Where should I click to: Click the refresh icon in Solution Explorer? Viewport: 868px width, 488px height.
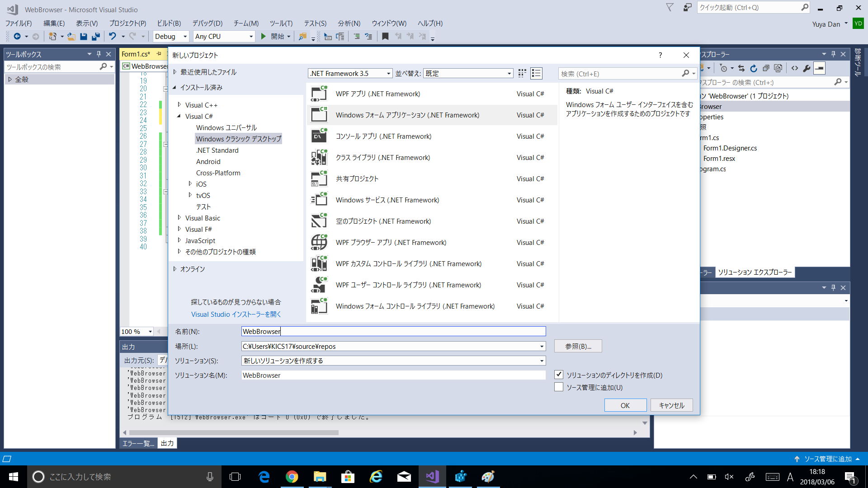pyautogui.click(x=754, y=68)
